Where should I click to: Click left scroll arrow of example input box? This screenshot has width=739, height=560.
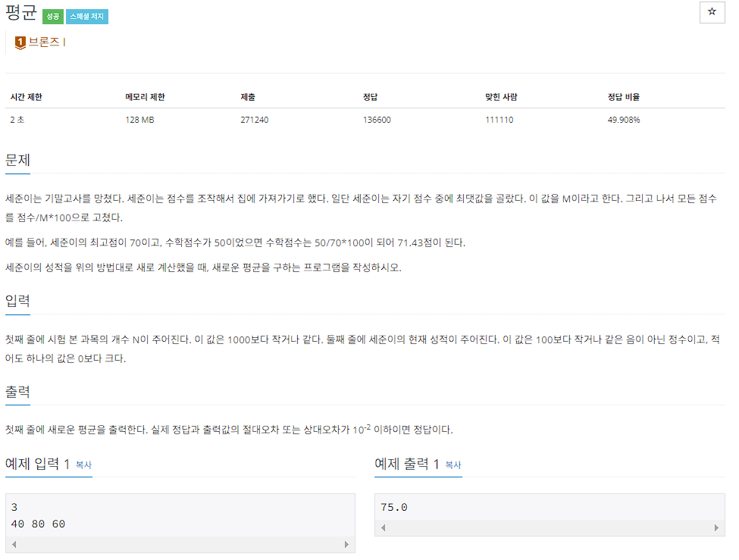pos(14,544)
